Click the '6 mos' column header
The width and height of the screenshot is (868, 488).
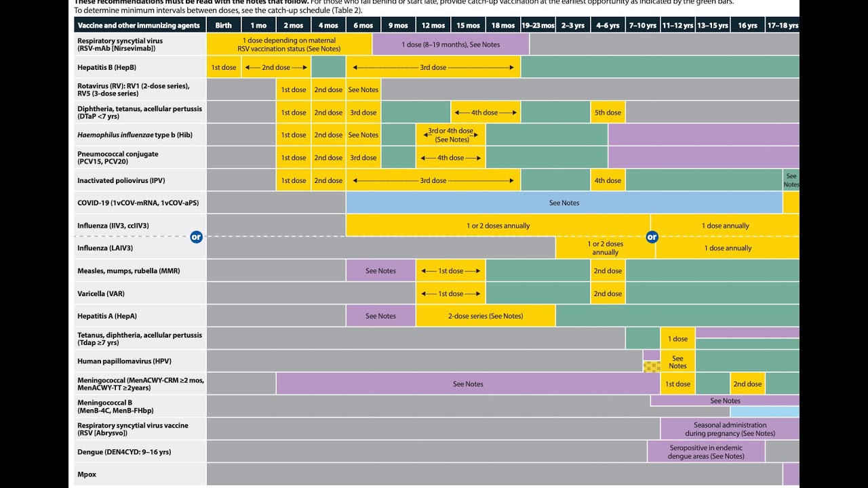(363, 25)
